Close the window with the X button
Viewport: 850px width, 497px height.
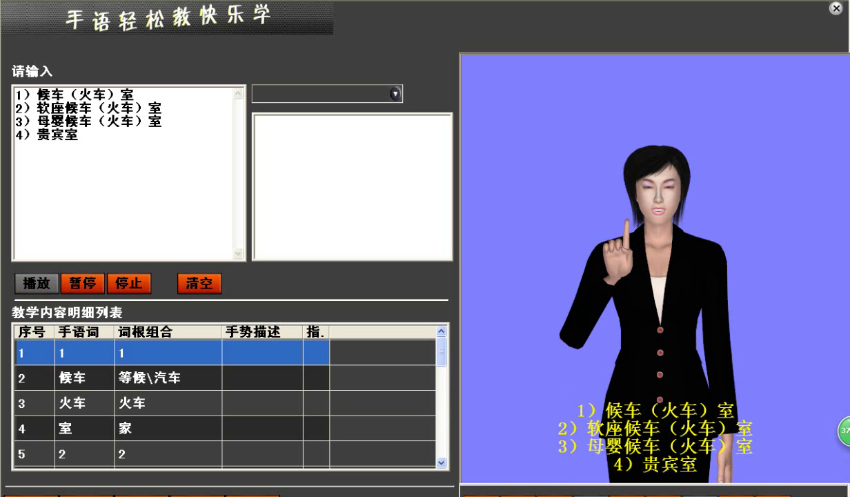point(836,8)
